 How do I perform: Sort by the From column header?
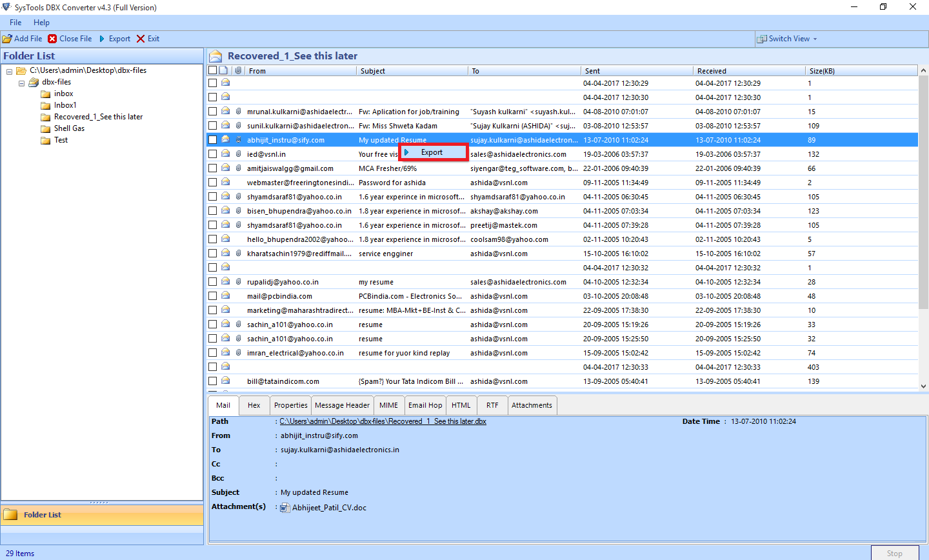[301, 71]
